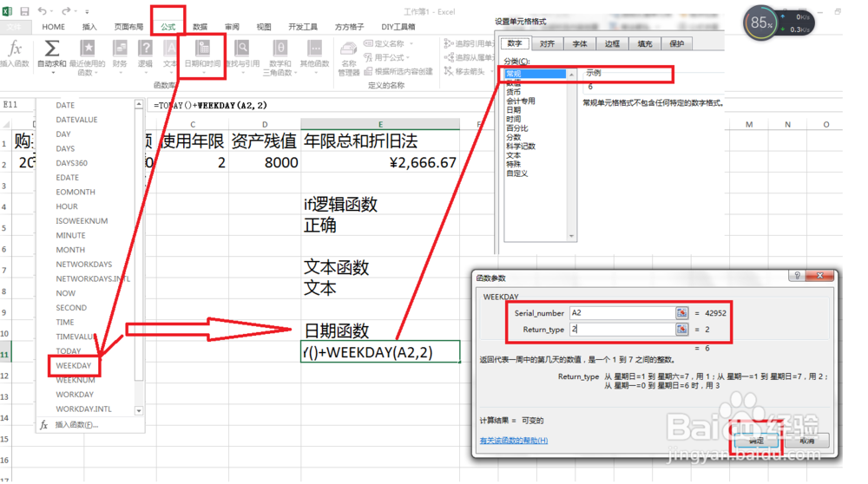Screen dimensions: 868x484
Task: Click Cancel (取消) in function arguments dialog
Action: point(807,441)
